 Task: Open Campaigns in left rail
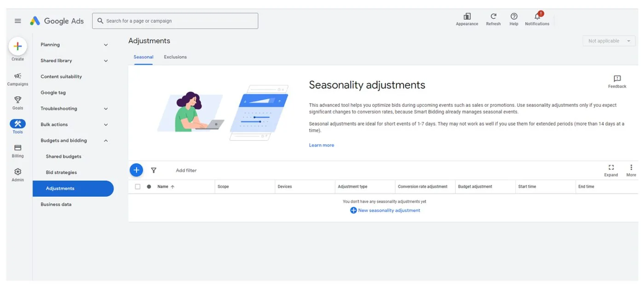click(17, 79)
